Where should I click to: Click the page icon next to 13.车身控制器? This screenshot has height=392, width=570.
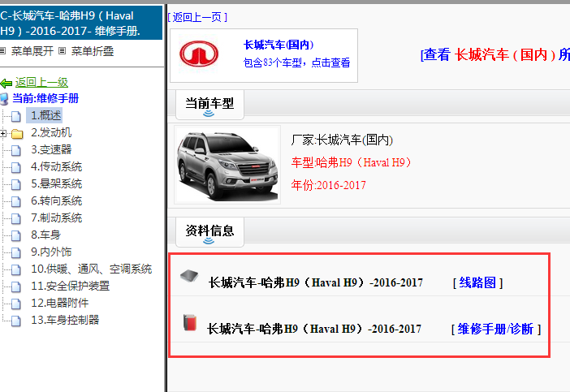(x=16, y=321)
